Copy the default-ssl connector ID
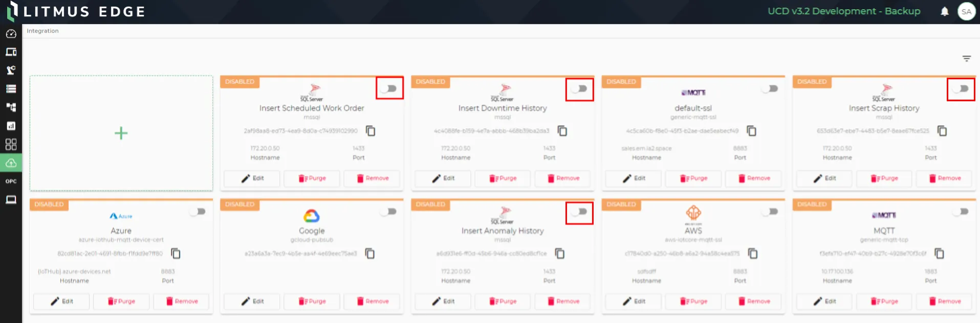The image size is (980, 323). tap(751, 131)
